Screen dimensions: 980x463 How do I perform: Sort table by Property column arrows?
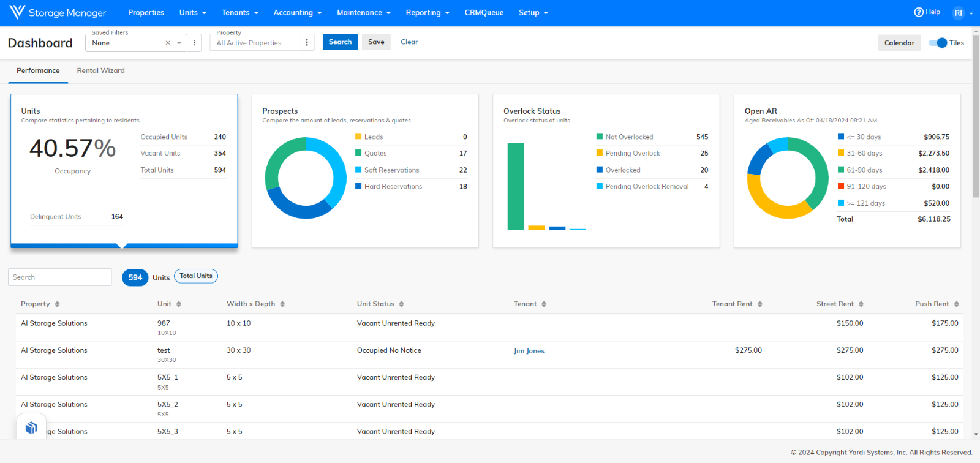click(x=57, y=304)
